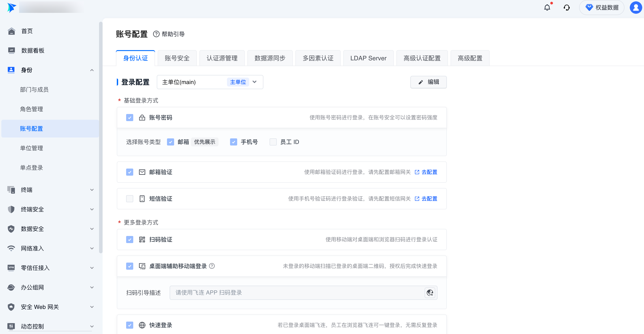Open the 首页 home icon
Viewport: 644px width, 334px height.
tap(11, 31)
